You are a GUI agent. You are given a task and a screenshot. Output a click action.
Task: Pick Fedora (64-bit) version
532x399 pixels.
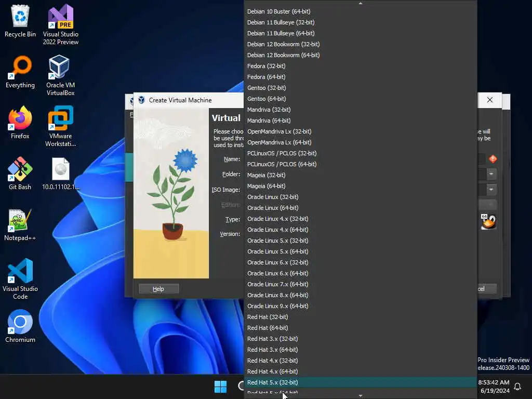pyautogui.click(x=361, y=77)
